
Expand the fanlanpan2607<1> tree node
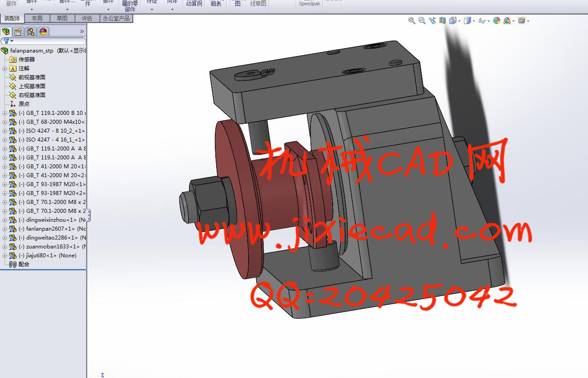point(4,228)
